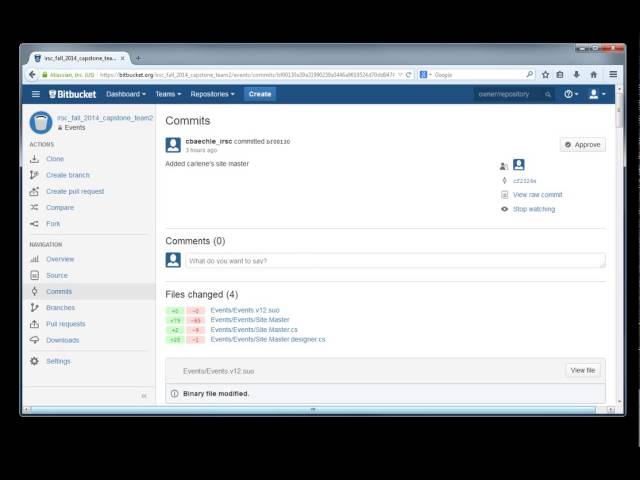Click the cbaechle_irsc author name

tap(209, 141)
